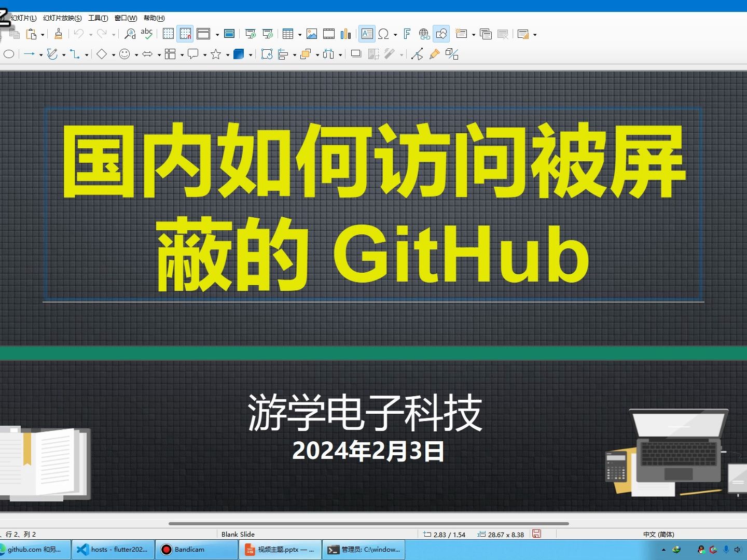Click the New Slide icon

461,34
